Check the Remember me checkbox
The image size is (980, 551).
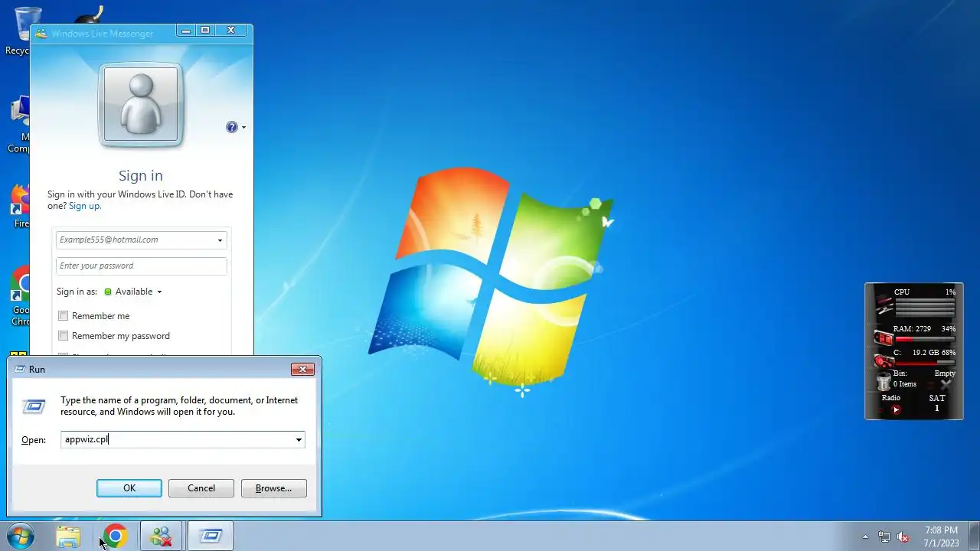[64, 316]
